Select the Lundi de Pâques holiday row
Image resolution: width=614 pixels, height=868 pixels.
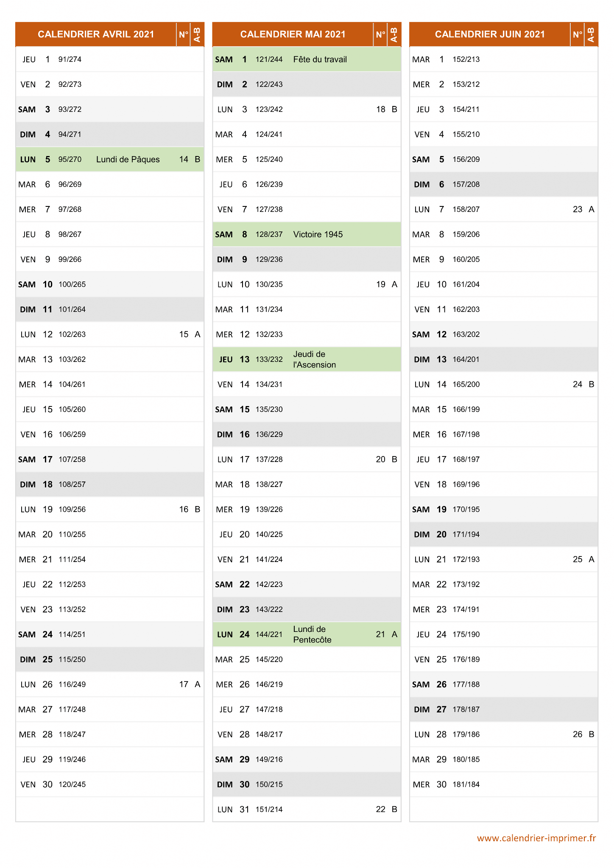pyautogui.click(x=110, y=159)
